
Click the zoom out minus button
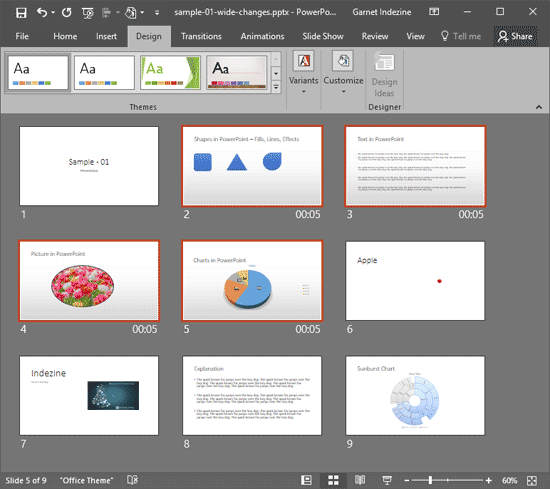[407, 481]
